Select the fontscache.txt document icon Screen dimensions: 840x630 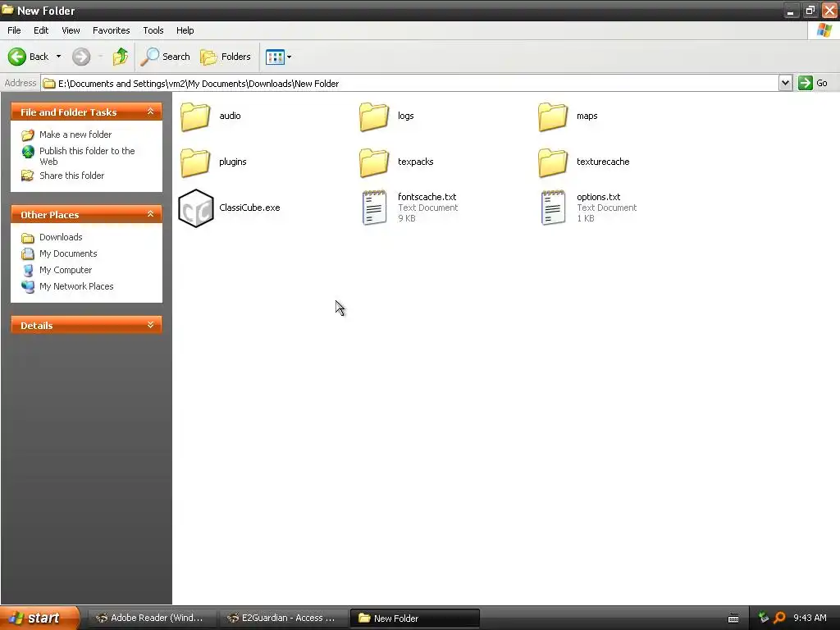pos(374,208)
